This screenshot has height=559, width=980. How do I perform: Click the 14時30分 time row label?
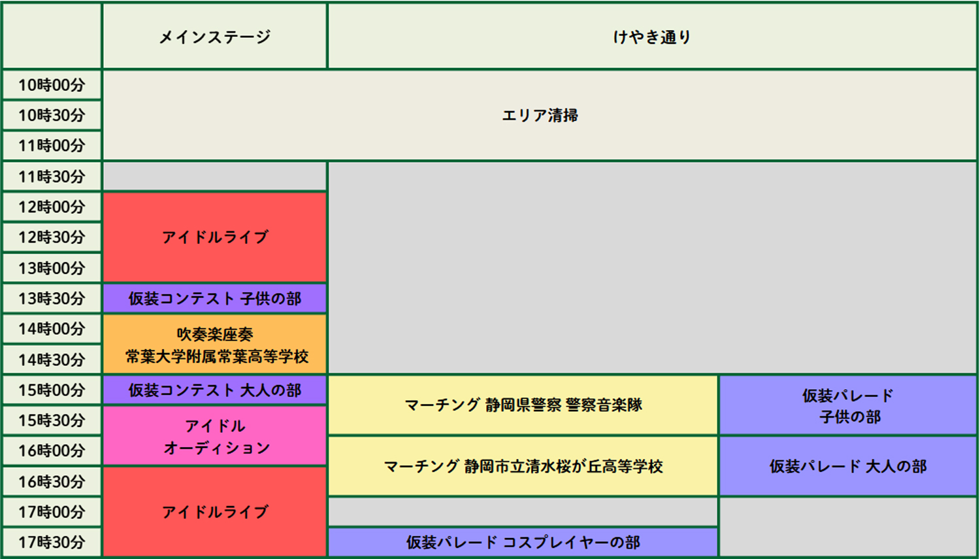(x=52, y=360)
